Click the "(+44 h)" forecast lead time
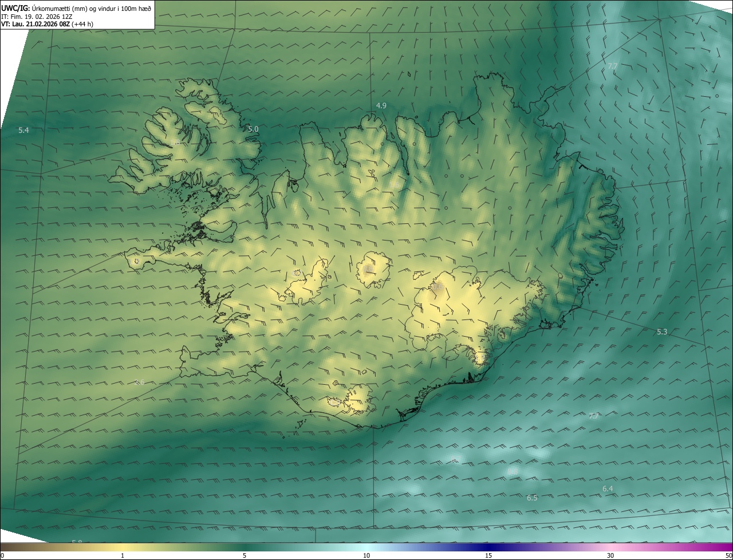 pyautogui.click(x=82, y=24)
